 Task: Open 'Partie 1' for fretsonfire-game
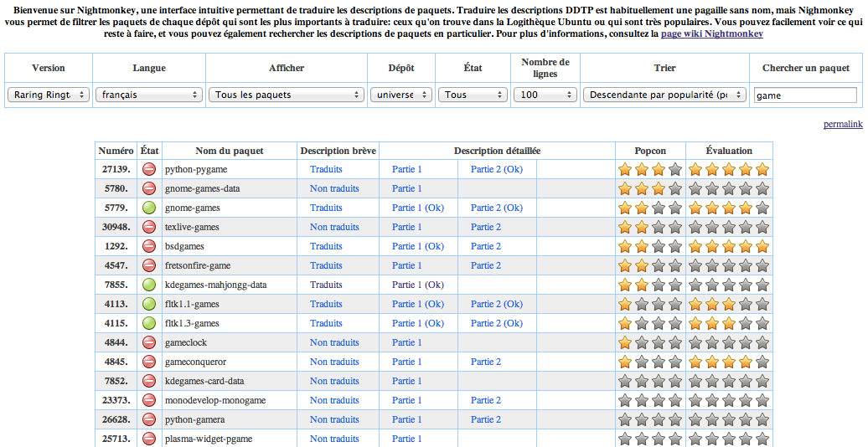(x=407, y=265)
